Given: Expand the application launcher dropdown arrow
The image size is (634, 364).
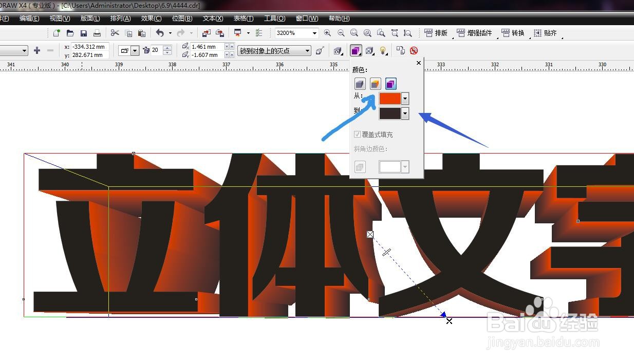Looking at the screenshot, I should [x=248, y=33].
